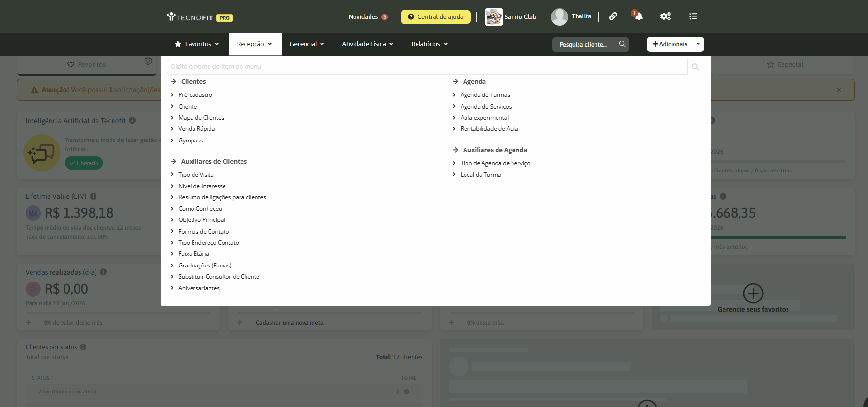Open Objetivo Principal entry
Screen dimensions: 868x407
(202, 220)
